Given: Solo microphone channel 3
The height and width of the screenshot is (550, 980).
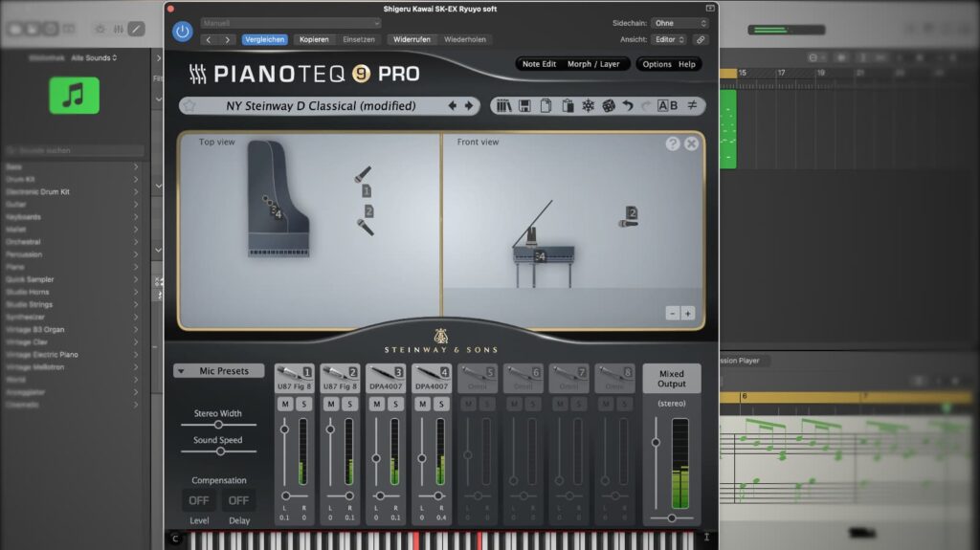Looking at the screenshot, I should point(395,405).
